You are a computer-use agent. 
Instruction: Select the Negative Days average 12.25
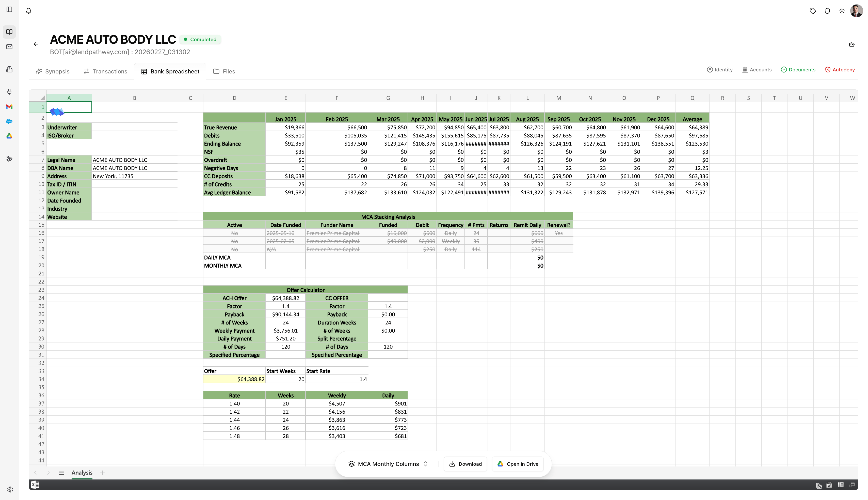click(x=692, y=168)
